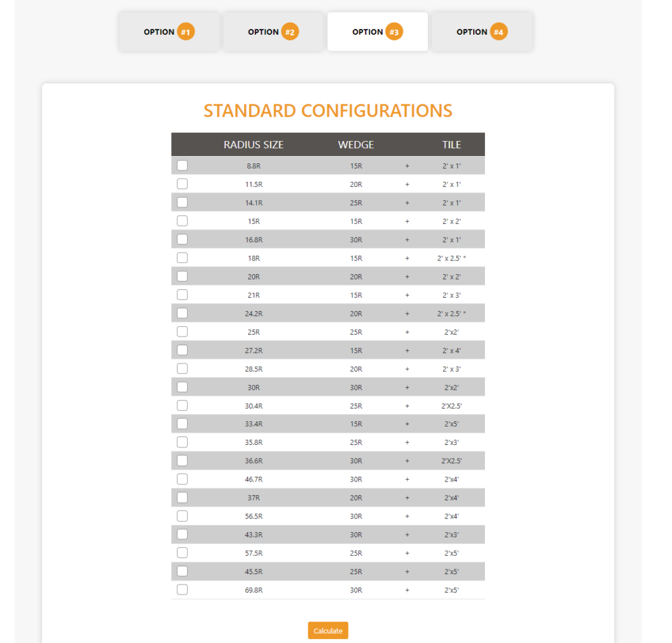
Task: Select the 27.2R radius checkbox
Action: (182, 350)
